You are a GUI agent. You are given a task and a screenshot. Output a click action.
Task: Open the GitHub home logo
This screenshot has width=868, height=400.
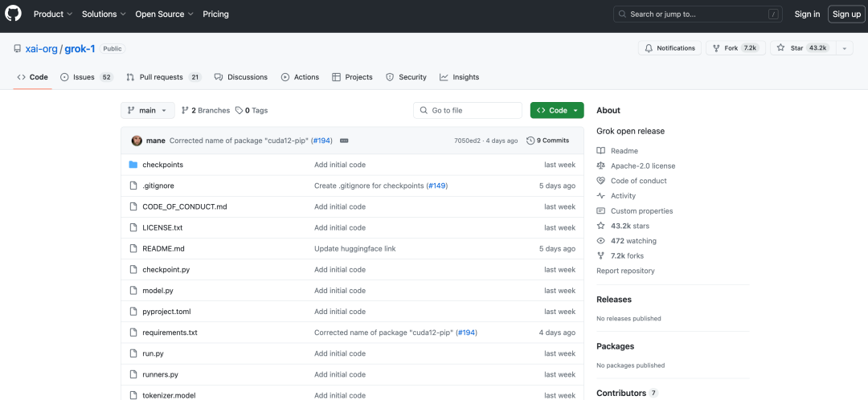14,14
